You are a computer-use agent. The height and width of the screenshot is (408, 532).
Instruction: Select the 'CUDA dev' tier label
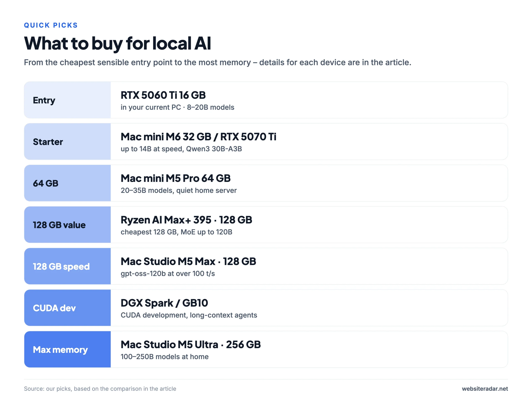[x=54, y=308]
